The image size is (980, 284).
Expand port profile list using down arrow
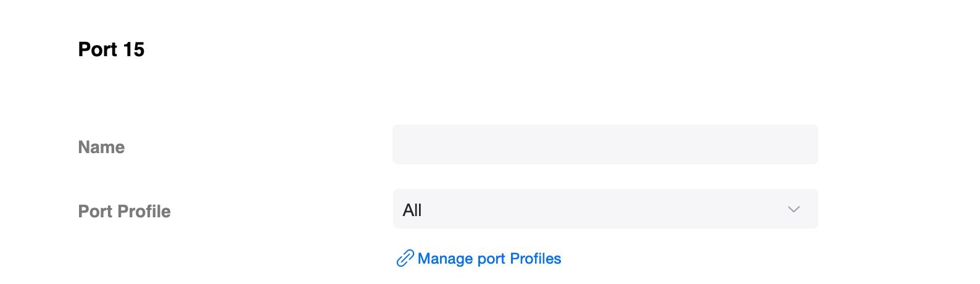point(794,209)
